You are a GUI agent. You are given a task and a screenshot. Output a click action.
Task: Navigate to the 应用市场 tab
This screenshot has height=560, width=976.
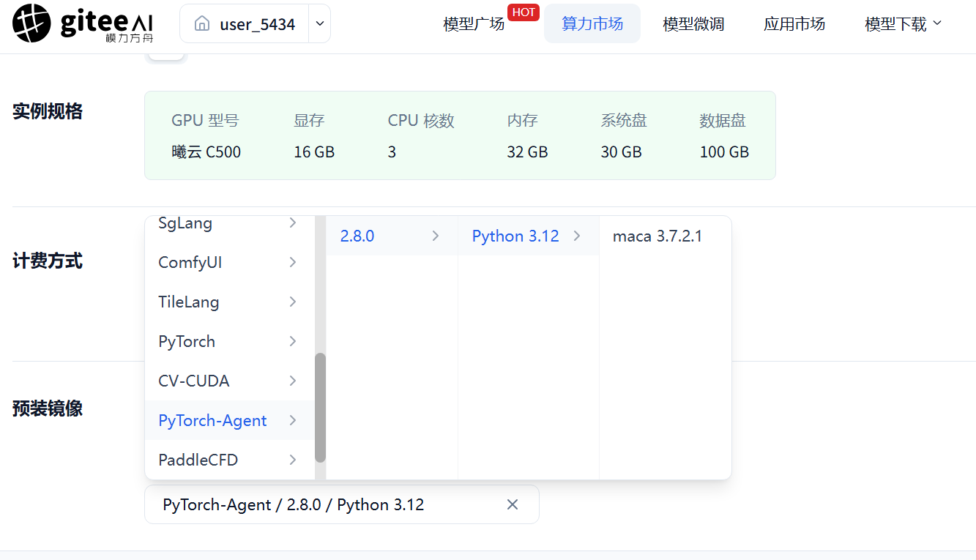(x=794, y=24)
